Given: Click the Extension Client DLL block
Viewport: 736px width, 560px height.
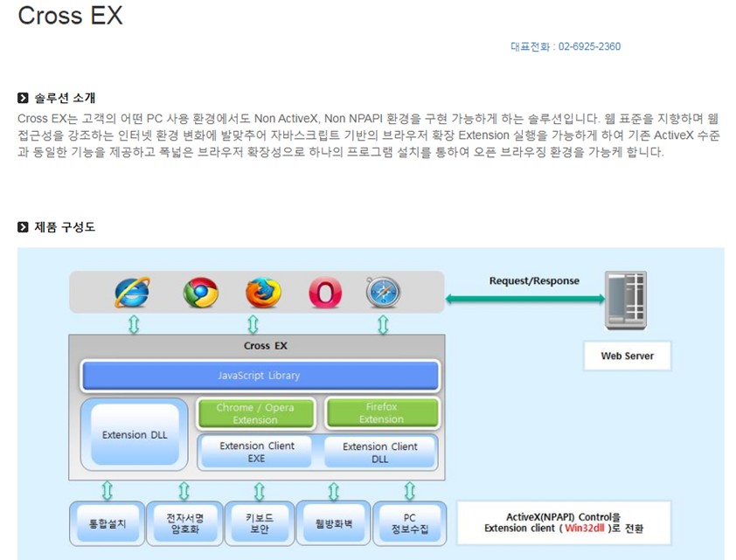Looking at the screenshot, I should coord(379,453).
